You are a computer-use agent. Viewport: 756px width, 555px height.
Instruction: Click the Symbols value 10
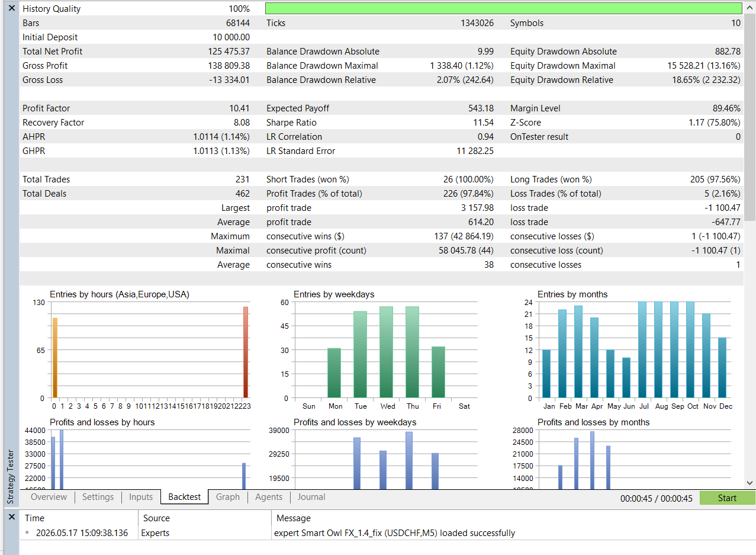tap(736, 23)
